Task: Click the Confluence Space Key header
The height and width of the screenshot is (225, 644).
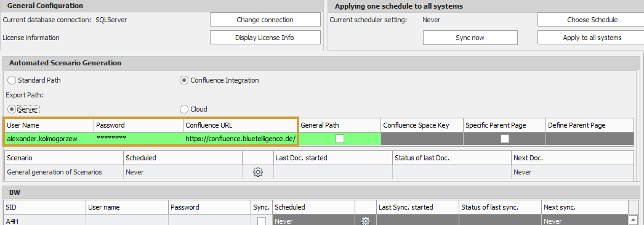Action: click(x=422, y=125)
